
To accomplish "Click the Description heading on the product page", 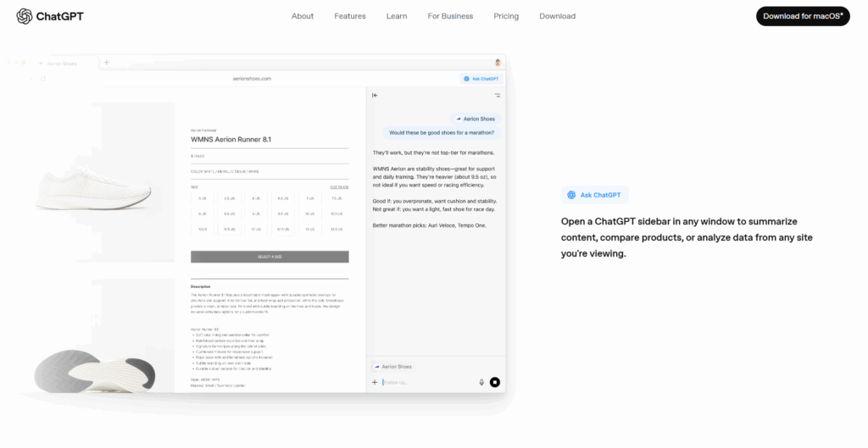I will coord(200,286).
